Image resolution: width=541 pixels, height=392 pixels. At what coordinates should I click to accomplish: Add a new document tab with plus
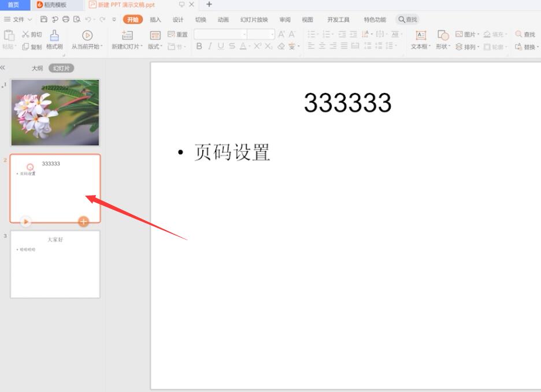pos(209,5)
